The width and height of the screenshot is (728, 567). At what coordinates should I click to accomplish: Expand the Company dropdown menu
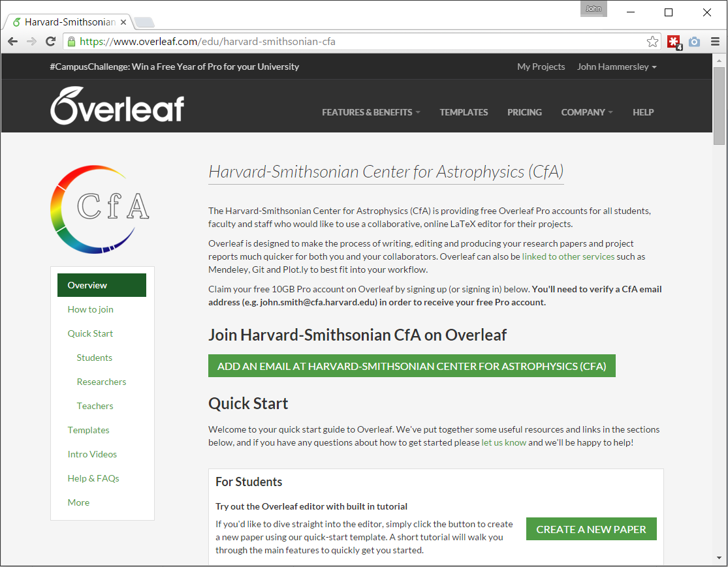[586, 112]
